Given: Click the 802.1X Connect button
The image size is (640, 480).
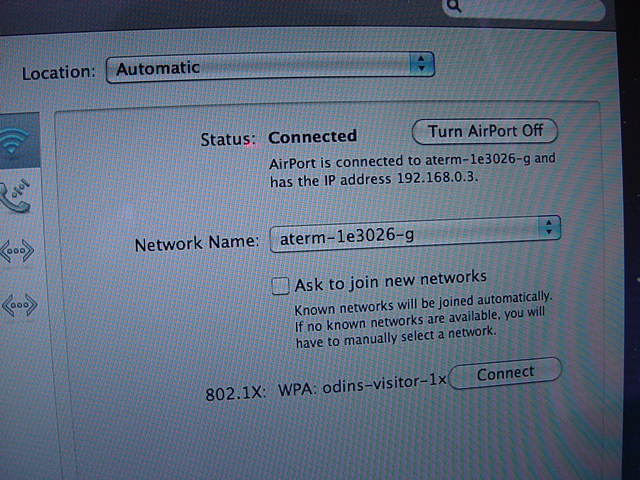Looking at the screenshot, I should pyautogui.click(x=505, y=373).
